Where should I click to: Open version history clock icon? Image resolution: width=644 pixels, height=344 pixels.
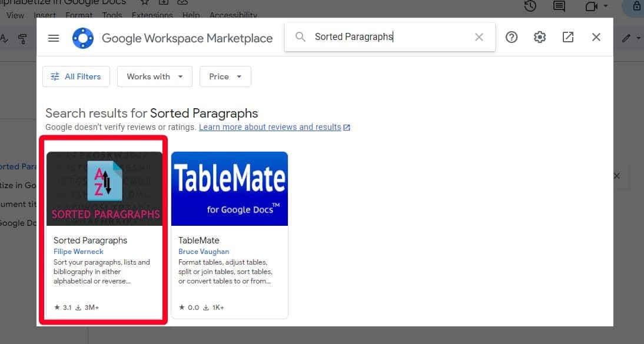tap(530, 6)
